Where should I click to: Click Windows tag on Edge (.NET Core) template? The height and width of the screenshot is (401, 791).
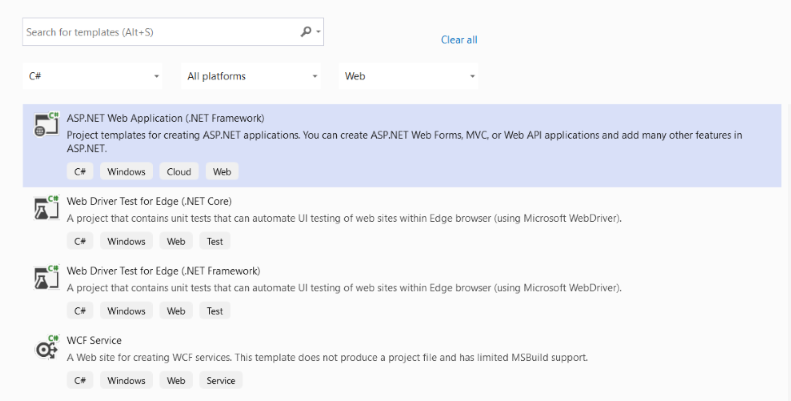click(126, 241)
